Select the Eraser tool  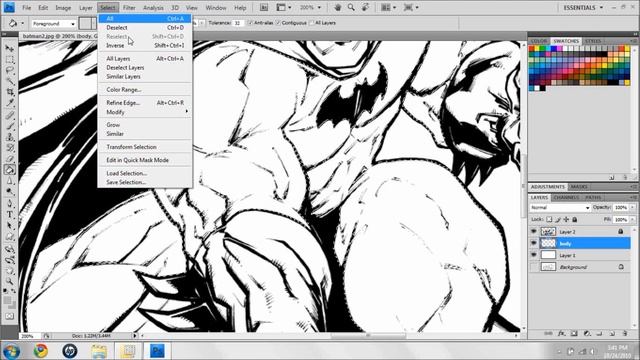pyautogui.click(x=9, y=159)
